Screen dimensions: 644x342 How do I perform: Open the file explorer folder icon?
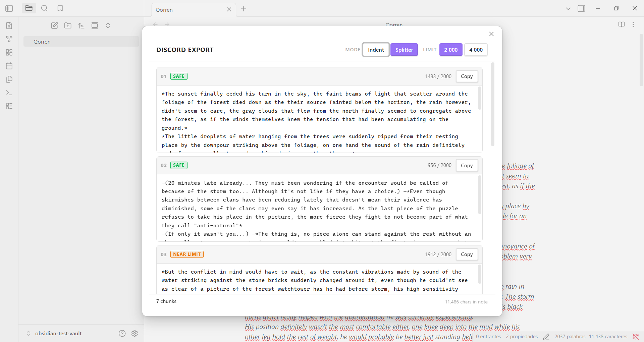pos(29,8)
